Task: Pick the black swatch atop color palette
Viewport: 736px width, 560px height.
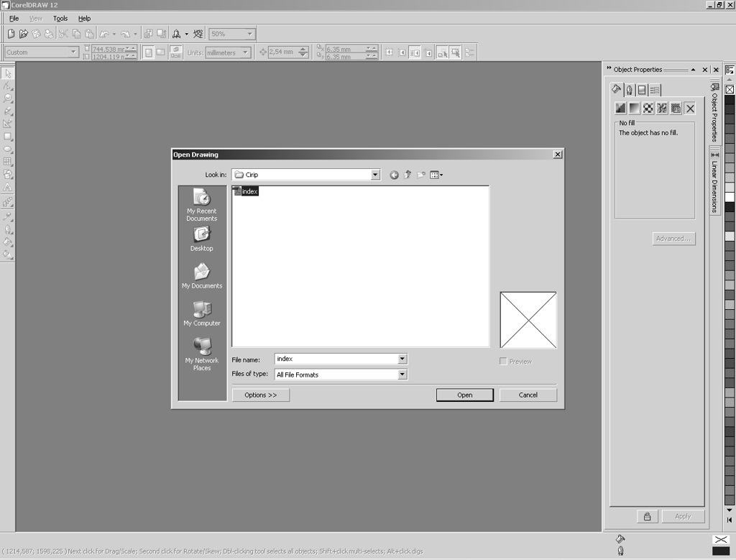Action: (730, 100)
